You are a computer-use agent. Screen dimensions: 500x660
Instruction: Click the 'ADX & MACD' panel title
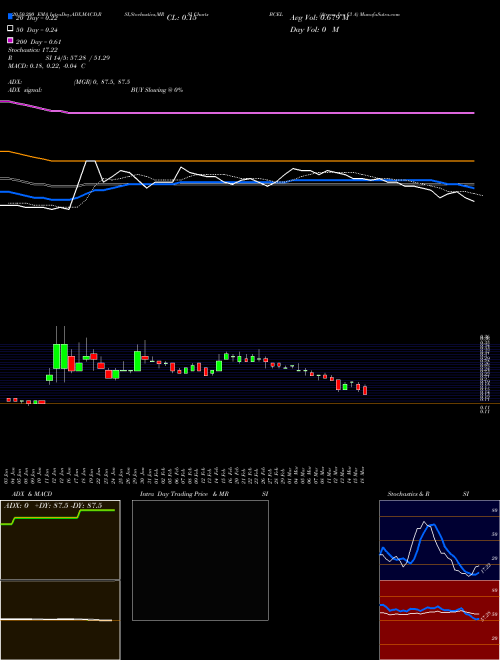pos(32,494)
